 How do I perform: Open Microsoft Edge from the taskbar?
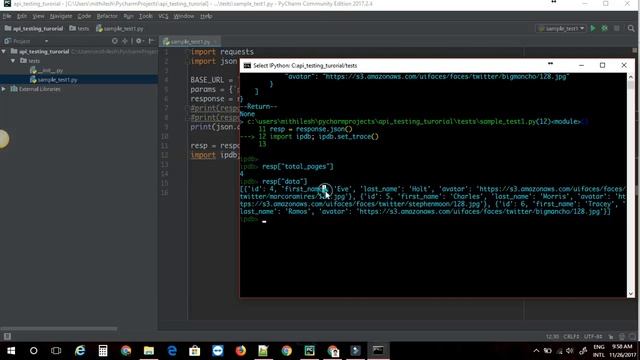tap(172, 351)
